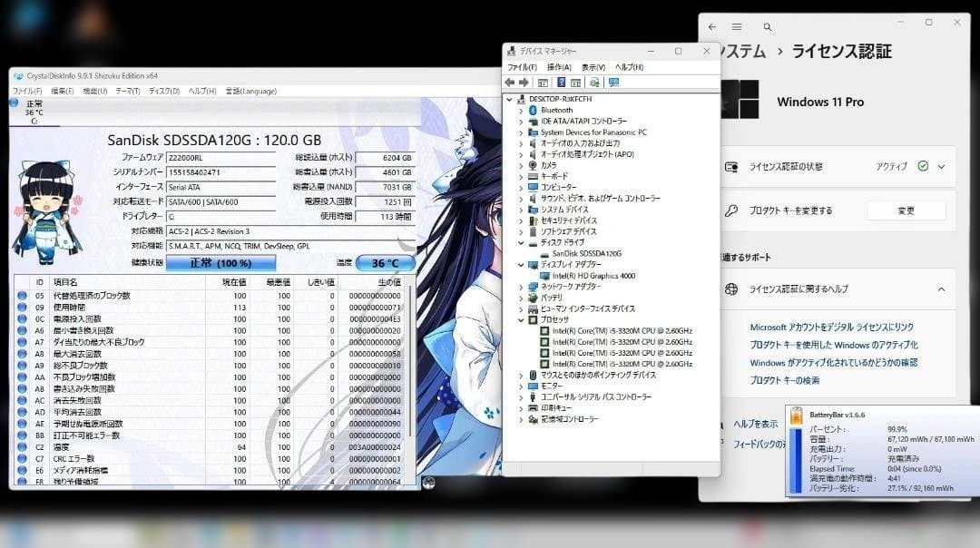The image size is (980, 548).
Task: Select the 印刷キュー category icon
Action: click(533, 408)
